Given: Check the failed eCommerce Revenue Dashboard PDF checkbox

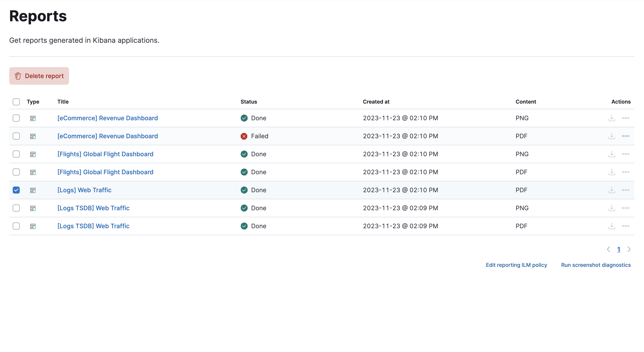Looking at the screenshot, I should pyautogui.click(x=16, y=136).
